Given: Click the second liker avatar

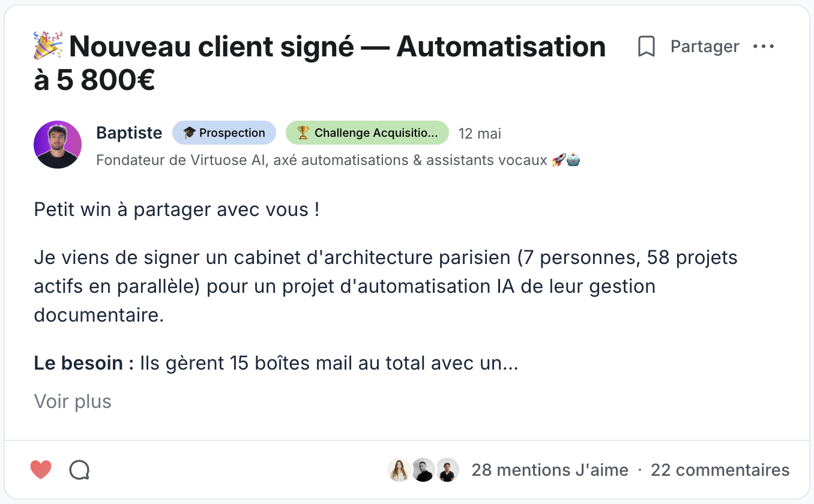Looking at the screenshot, I should click(x=423, y=470).
